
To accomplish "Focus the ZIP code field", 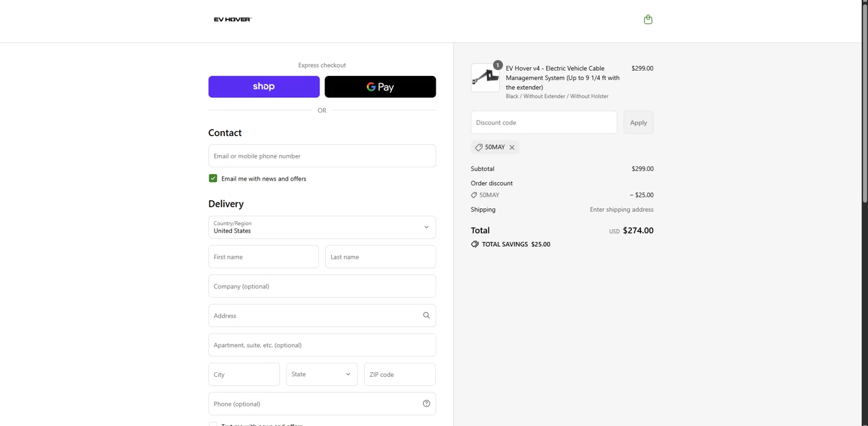I will [x=400, y=374].
